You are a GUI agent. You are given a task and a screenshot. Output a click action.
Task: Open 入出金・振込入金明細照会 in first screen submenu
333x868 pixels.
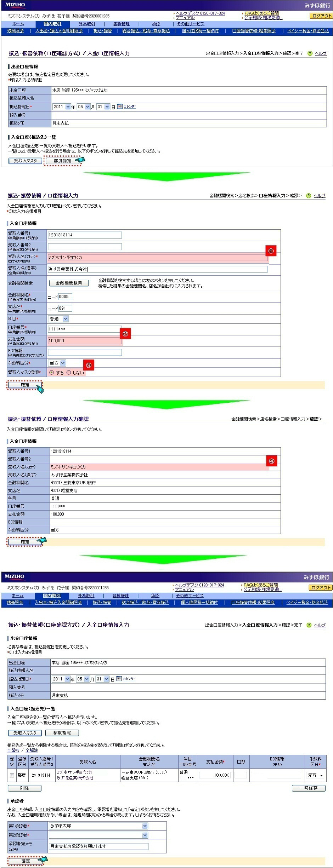tap(59, 31)
